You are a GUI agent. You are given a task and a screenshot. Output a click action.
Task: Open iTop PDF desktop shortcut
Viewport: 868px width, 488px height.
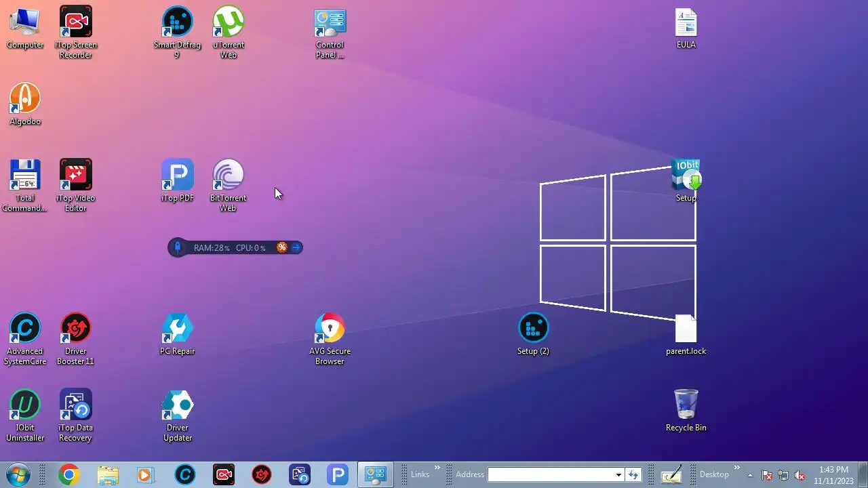pyautogui.click(x=177, y=181)
